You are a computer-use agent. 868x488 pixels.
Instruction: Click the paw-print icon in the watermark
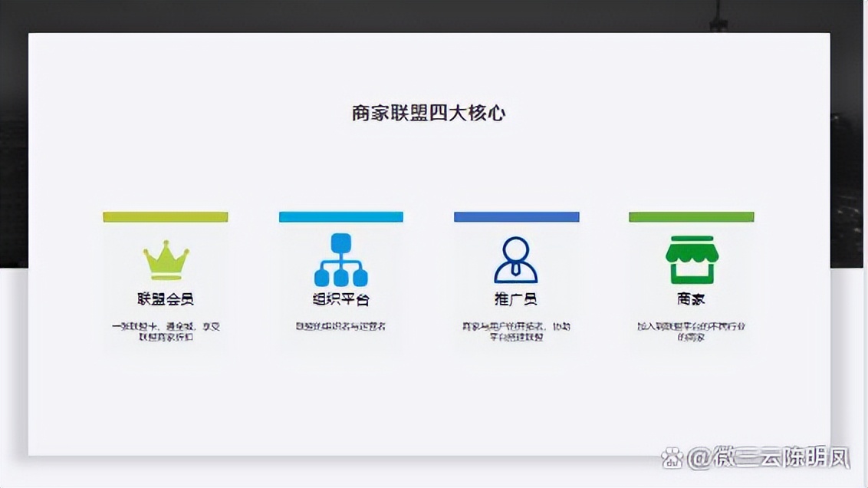673,459
